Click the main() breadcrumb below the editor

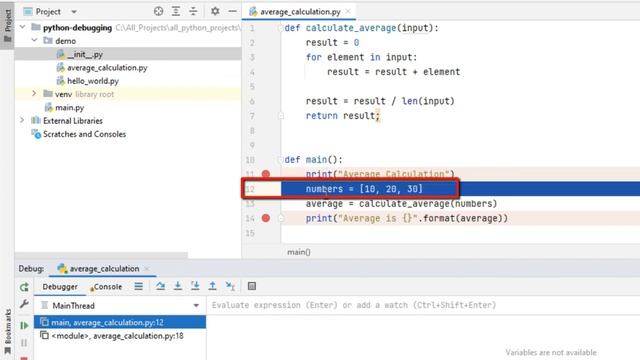coord(299,252)
